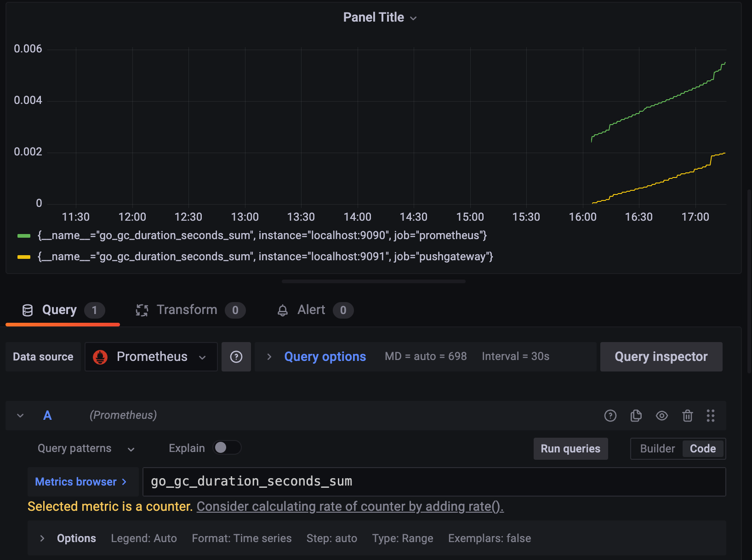This screenshot has width=752, height=560.
Task: Open the Query patterns dropdown
Action: [x=86, y=449]
